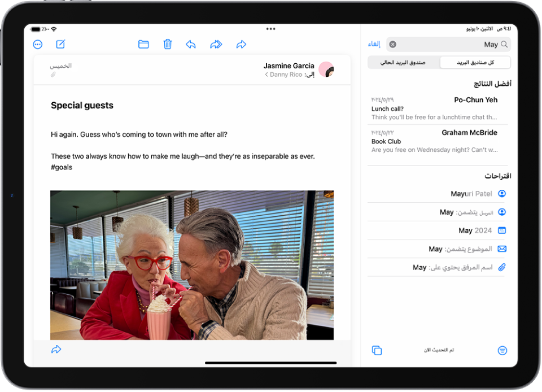Select the Mayuri Patel contact suggestion
This screenshot has width=542, height=392.
point(437,194)
